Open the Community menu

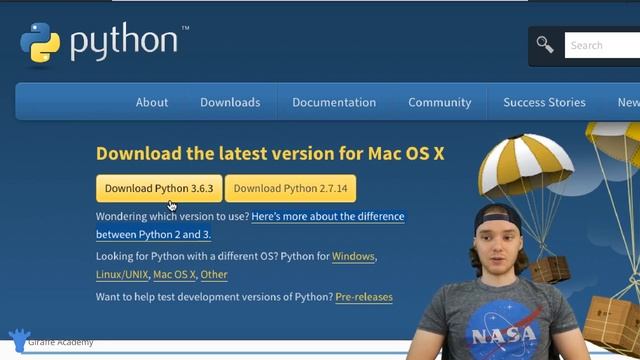(440, 102)
